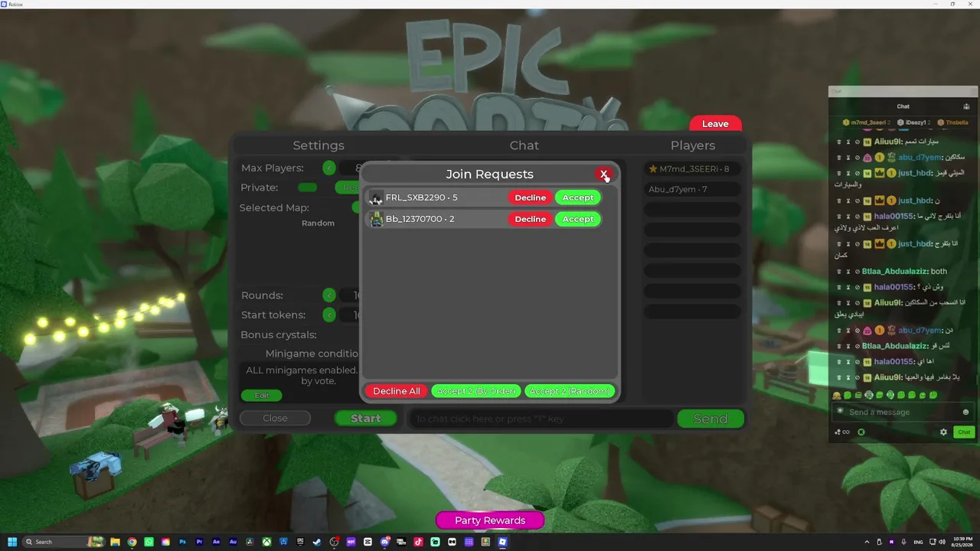Click ENG language indicator
Screen dimensions: 980x551
point(918,542)
